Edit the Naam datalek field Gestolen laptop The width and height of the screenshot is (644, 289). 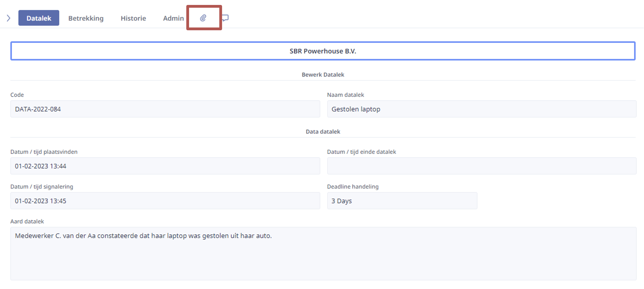[482, 109]
